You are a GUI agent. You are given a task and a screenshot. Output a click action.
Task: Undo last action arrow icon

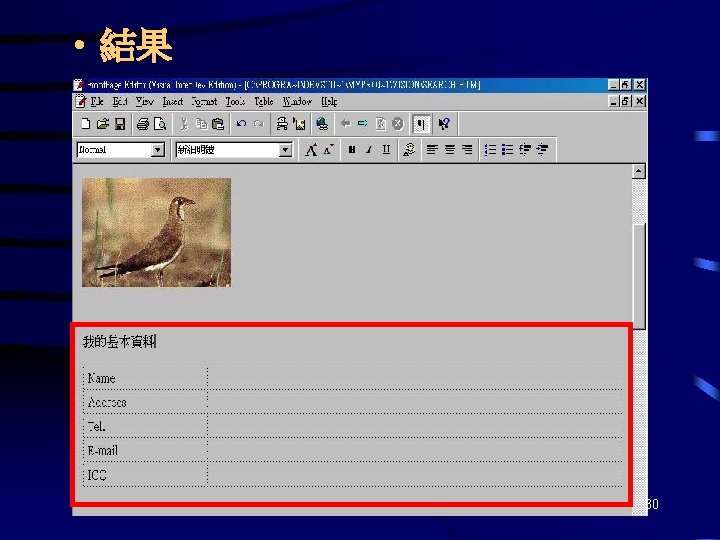click(241, 124)
